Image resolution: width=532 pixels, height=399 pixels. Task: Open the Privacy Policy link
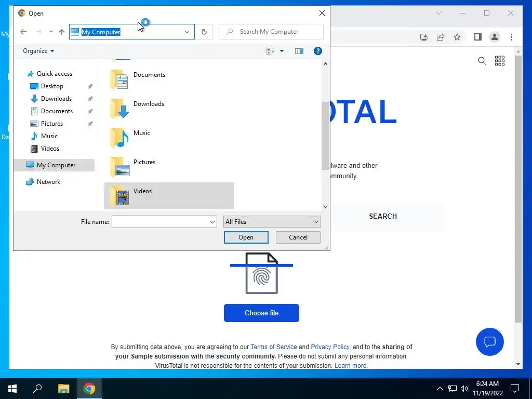[330, 347]
